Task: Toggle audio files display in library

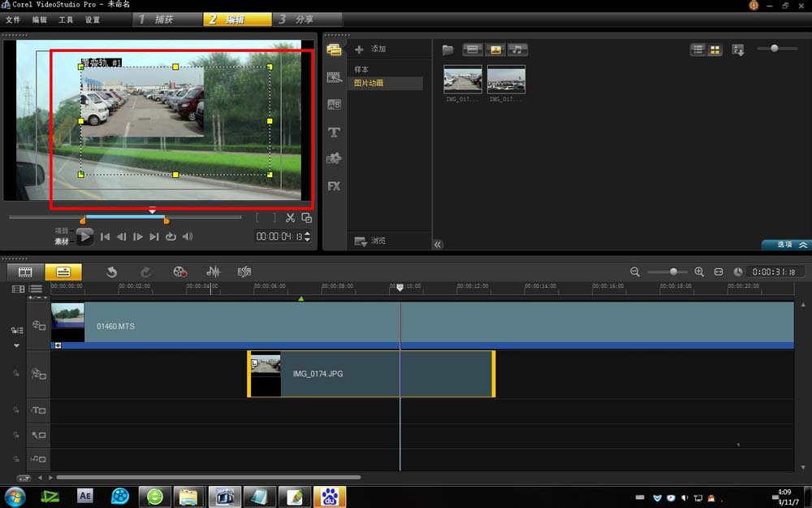Action: point(517,50)
